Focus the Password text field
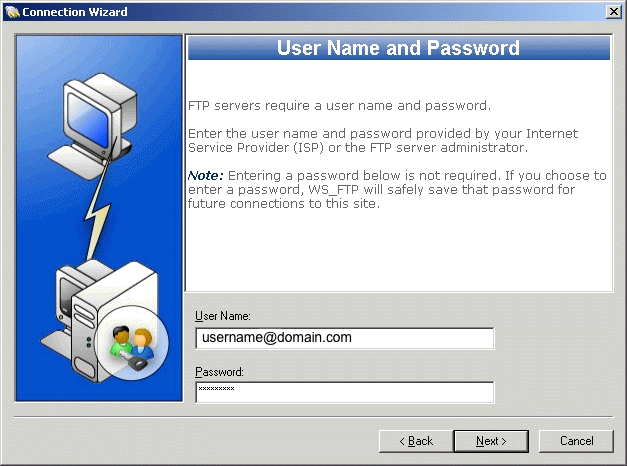Screen dimensions: 627x466 point(345,392)
